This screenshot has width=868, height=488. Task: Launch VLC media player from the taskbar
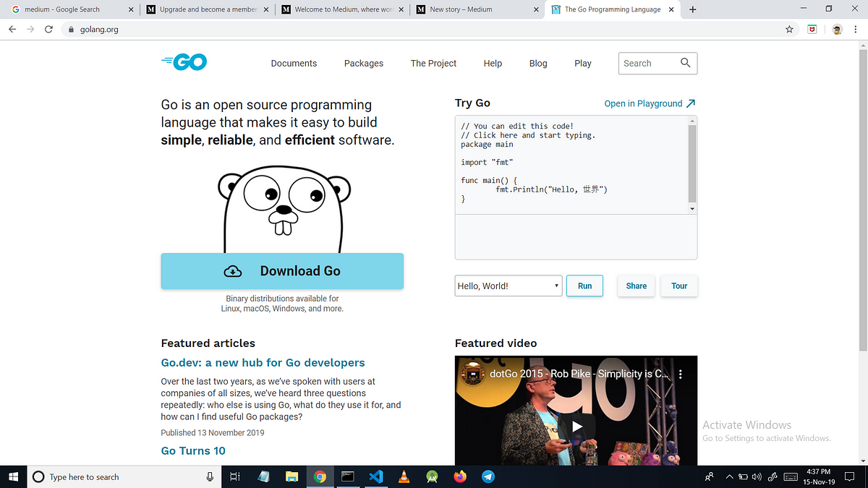(404, 476)
